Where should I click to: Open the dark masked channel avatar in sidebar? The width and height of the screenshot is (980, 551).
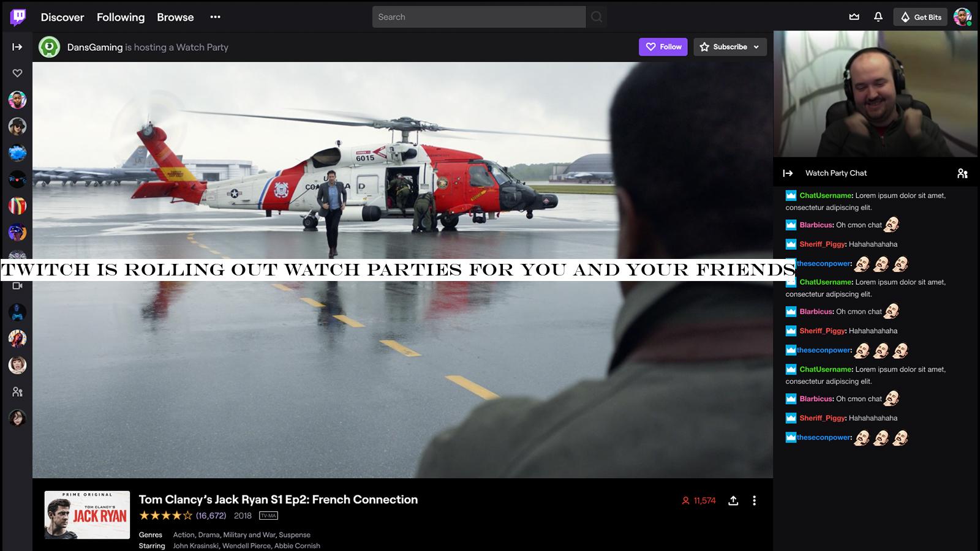17,179
